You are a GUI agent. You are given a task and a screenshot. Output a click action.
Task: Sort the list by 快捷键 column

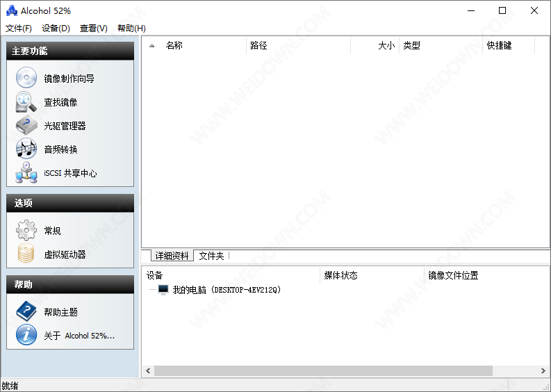pos(509,45)
